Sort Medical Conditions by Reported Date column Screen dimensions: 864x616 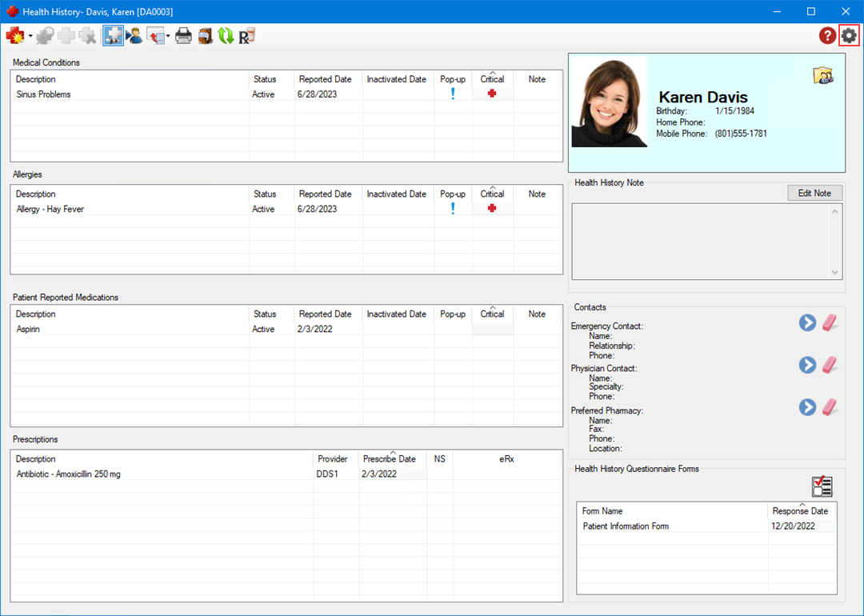[x=325, y=79]
